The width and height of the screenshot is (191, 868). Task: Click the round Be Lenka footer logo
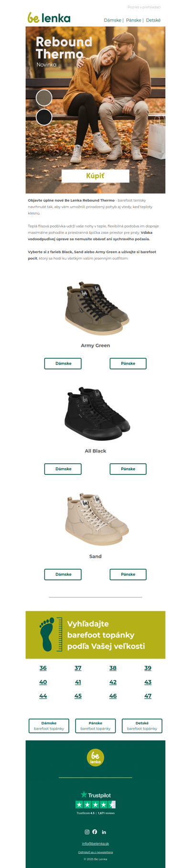95,757
